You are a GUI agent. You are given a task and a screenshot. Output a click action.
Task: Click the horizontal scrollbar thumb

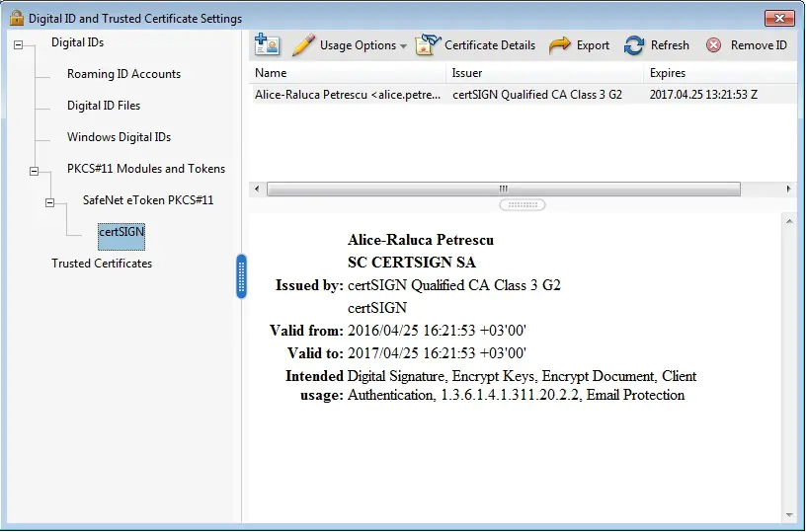click(x=504, y=189)
